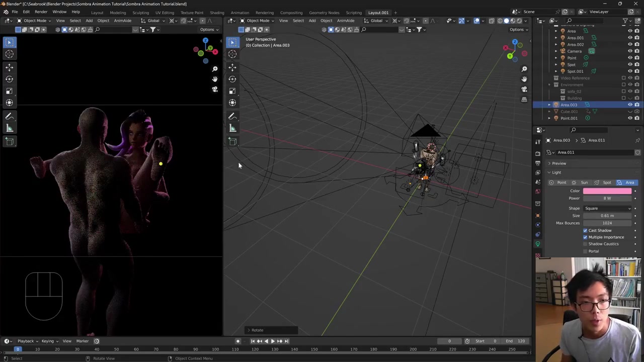Expand the Preview panel
Screen dimensions: 644x362
558,163
